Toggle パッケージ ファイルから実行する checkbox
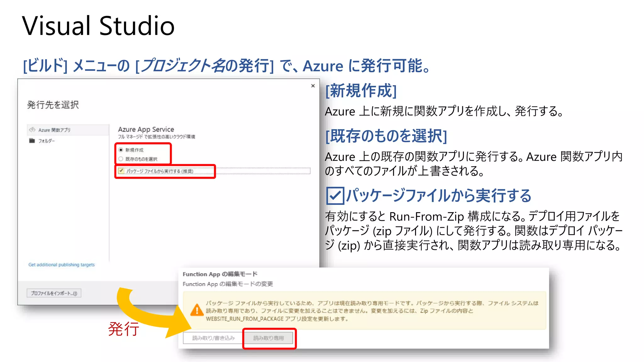 point(121,171)
